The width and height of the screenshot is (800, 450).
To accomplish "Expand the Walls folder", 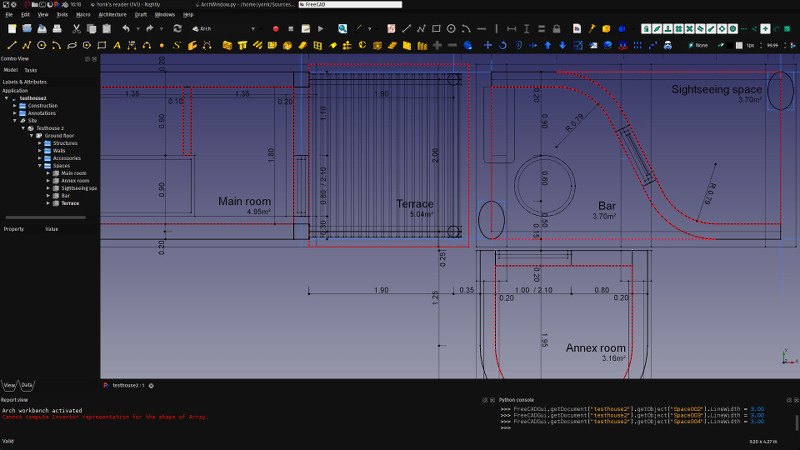I will point(40,151).
